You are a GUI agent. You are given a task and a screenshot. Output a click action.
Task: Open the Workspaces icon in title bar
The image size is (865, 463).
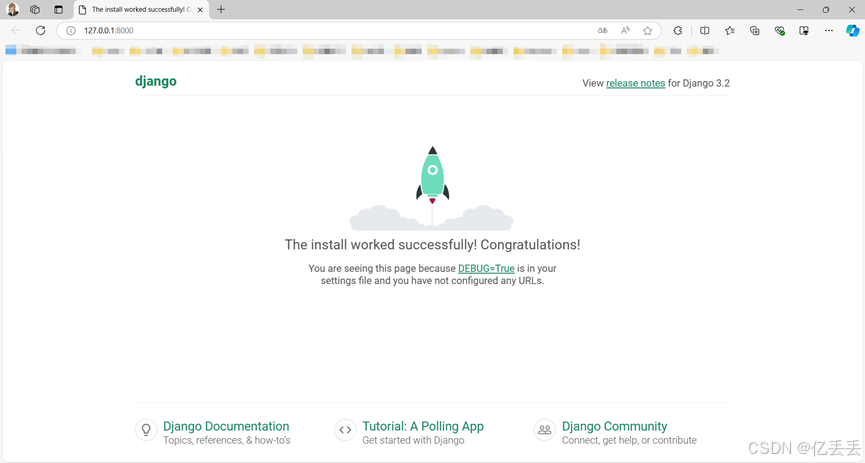[x=35, y=9]
